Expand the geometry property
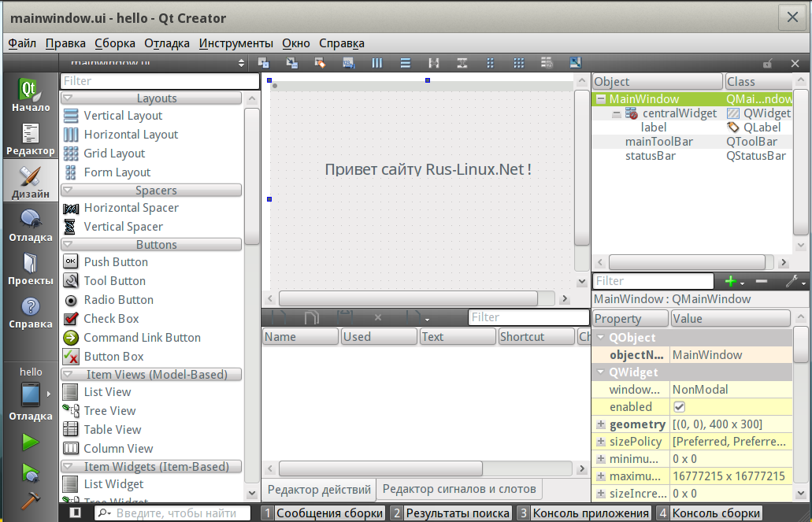The image size is (812, 522). 601,424
